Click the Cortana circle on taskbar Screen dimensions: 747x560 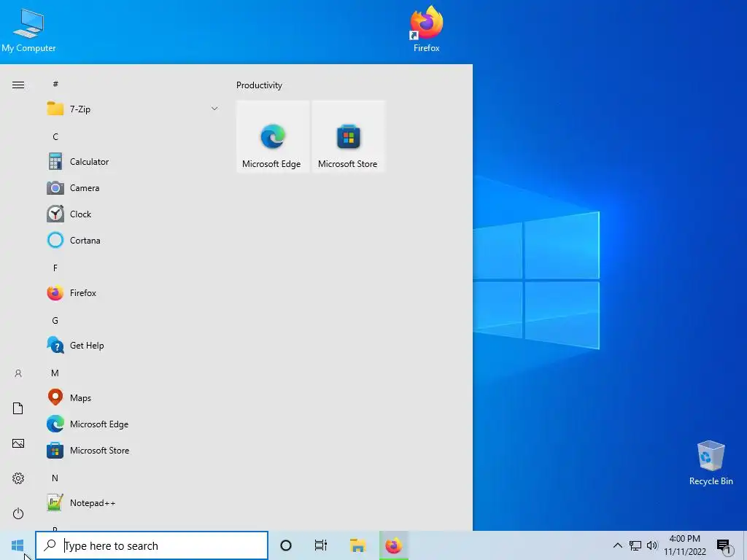coord(286,545)
